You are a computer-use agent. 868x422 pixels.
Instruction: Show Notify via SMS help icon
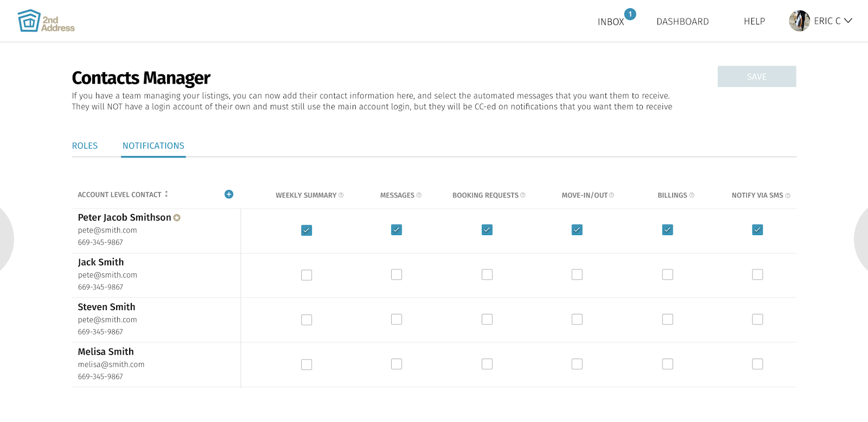(788, 196)
